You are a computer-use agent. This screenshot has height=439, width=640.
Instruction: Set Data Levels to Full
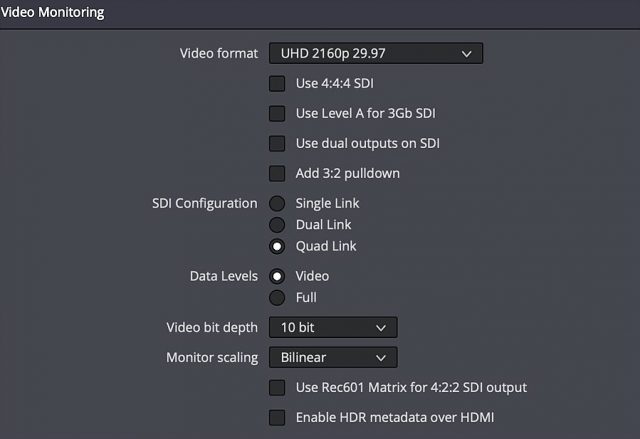coord(277,298)
